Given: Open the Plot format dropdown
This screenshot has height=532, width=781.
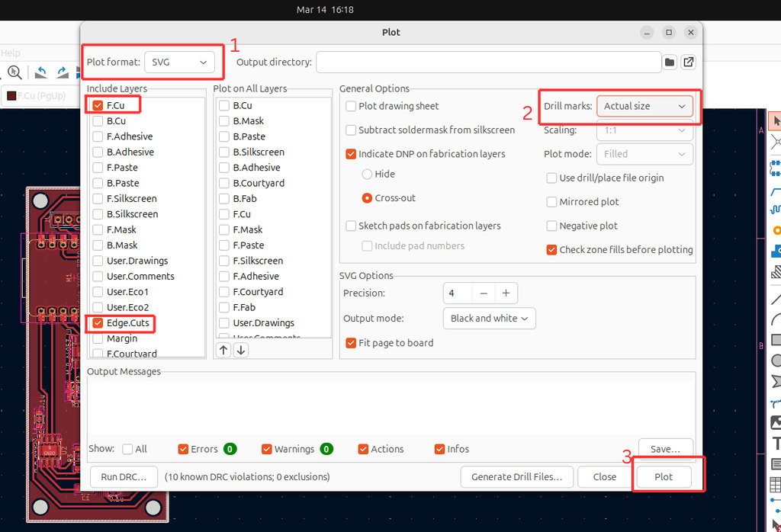Looking at the screenshot, I should click(x=179, y=62).
